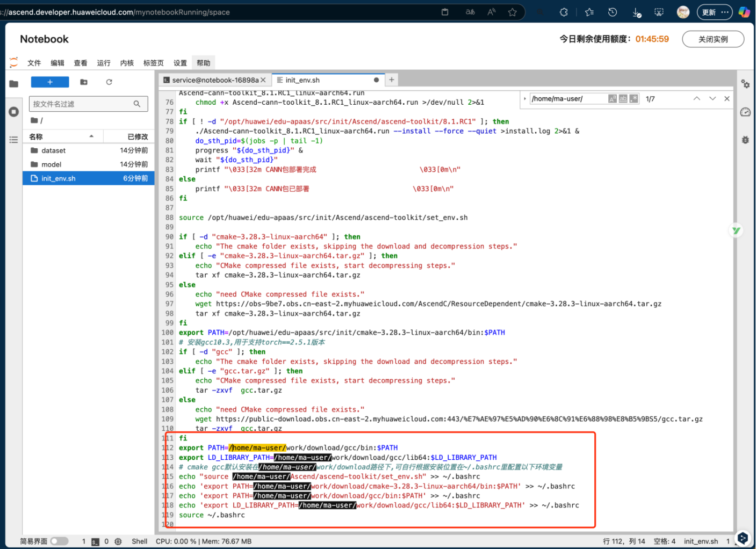Open the model folder
Screen dimensions: 756x549
coord(89,164)
